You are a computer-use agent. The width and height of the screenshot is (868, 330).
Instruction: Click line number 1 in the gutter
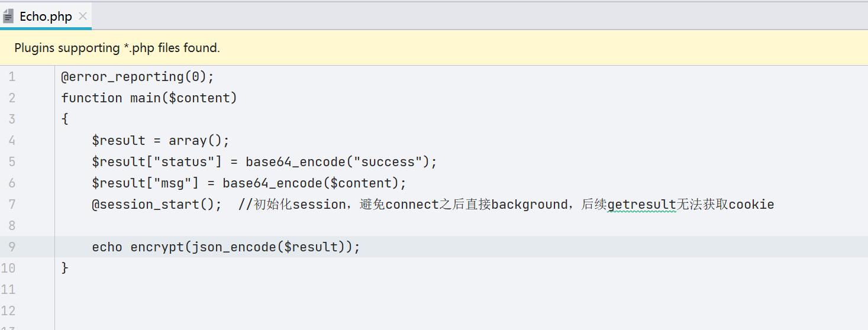pyautogui.click(x=12, y=77)
